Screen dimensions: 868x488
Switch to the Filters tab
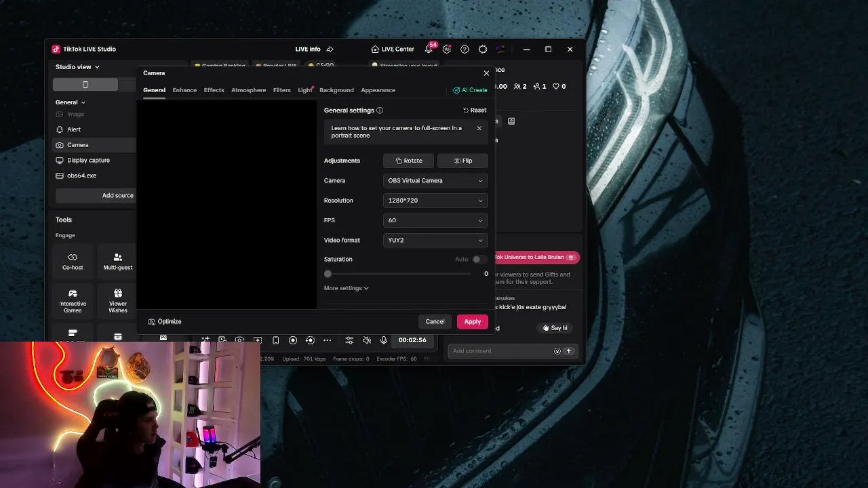click(x=281, y=90)
